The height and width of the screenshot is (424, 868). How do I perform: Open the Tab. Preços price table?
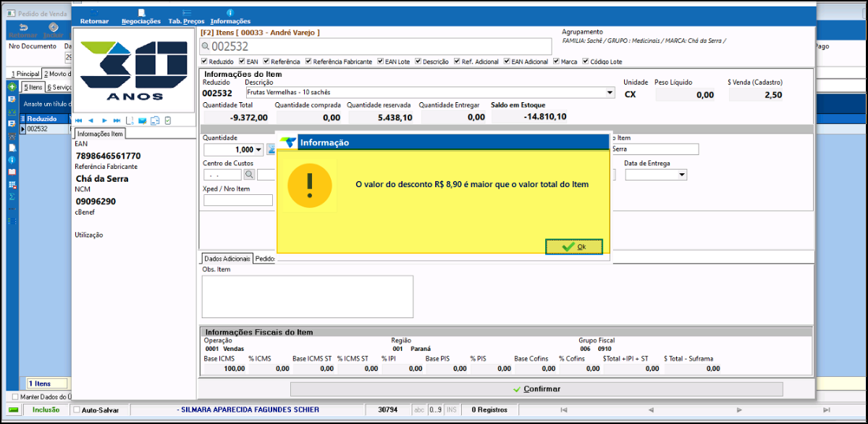coord(187,17)
